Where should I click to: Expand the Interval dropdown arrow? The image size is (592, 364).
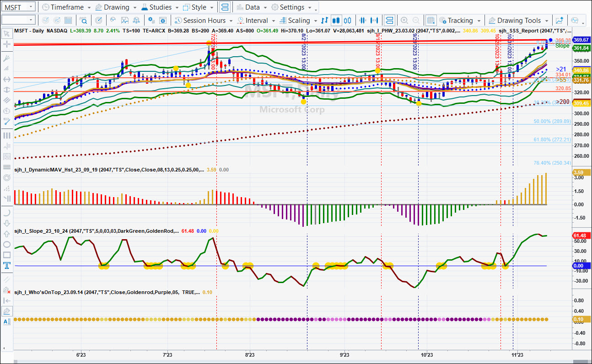[273, 21]
